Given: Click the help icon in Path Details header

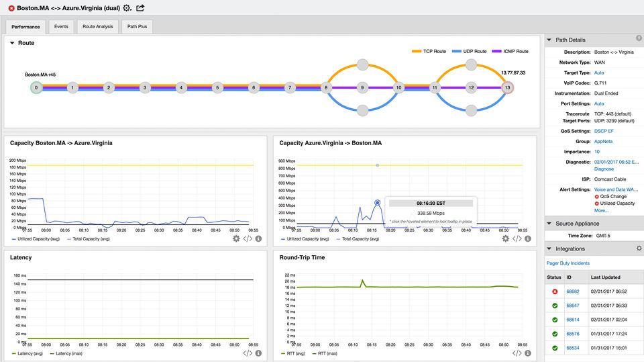Looking at the screenshot, I should click(x=639, y=38).
